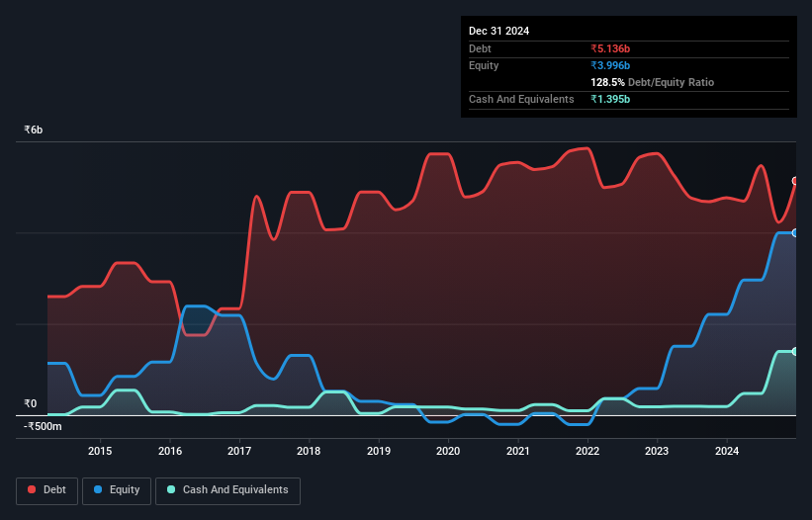
Task: Click the -₹500m y-axis label
Action: (x=43, y=426)
